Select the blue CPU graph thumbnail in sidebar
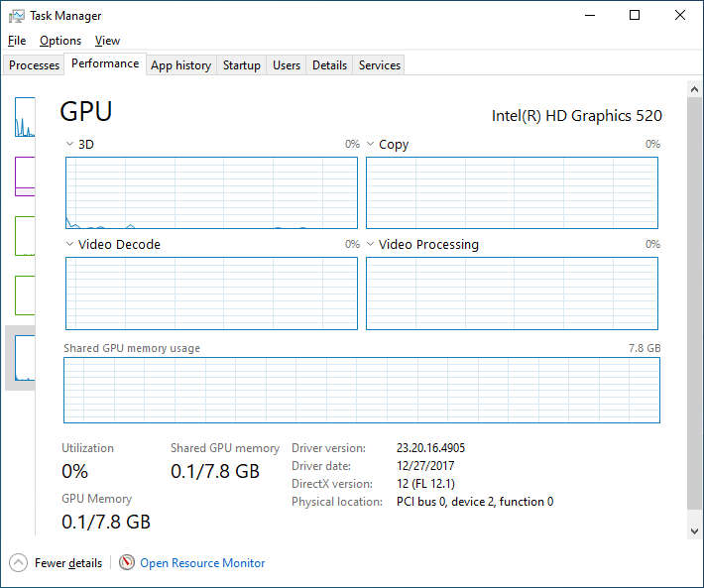The height and width of the screenshot is (588, 704). [25, 118]
